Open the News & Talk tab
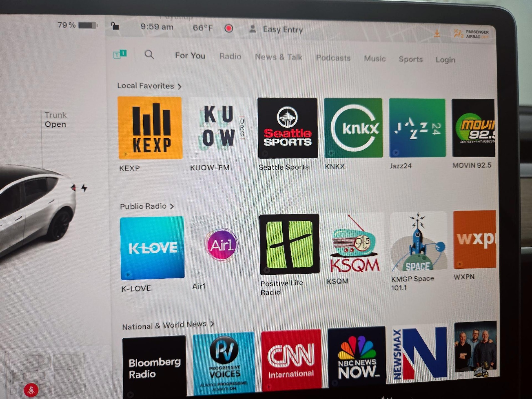 point(278,57)
